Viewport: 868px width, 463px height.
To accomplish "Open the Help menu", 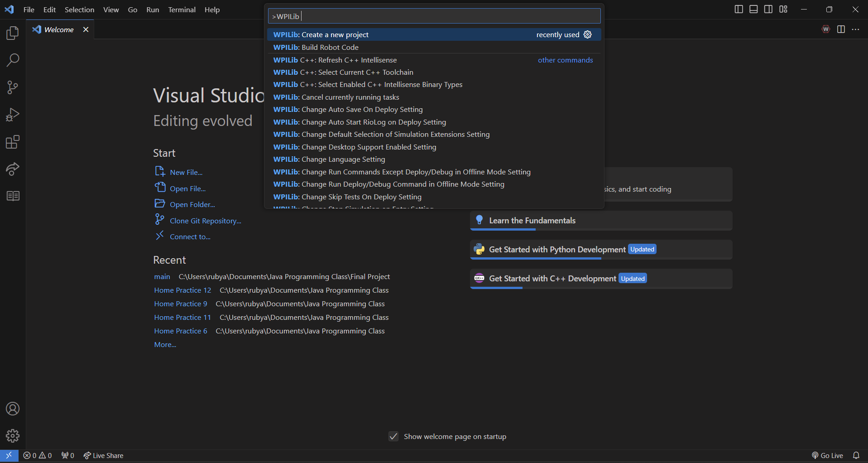I will coord(212,10).
